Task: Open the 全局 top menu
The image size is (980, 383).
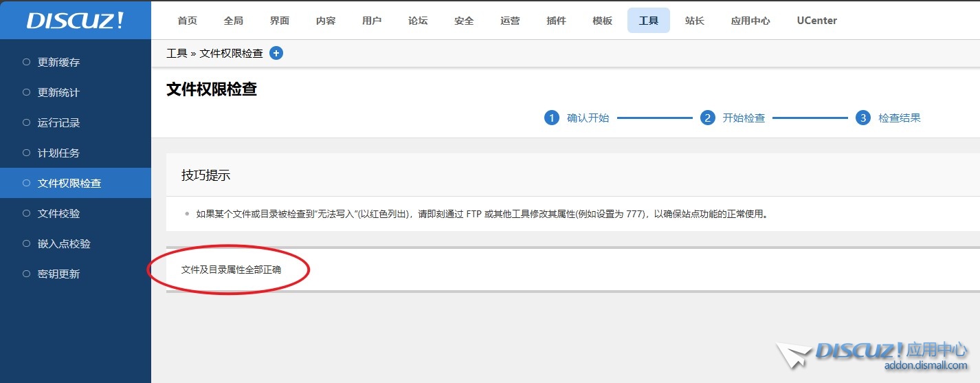Action: pyautogui.click(x=233, y=21)
